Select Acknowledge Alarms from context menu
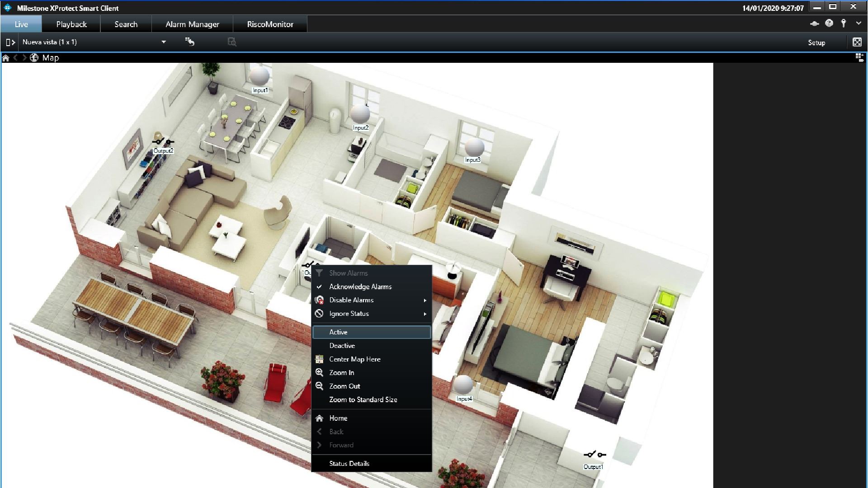868x488 pixels. coord(360,286)
